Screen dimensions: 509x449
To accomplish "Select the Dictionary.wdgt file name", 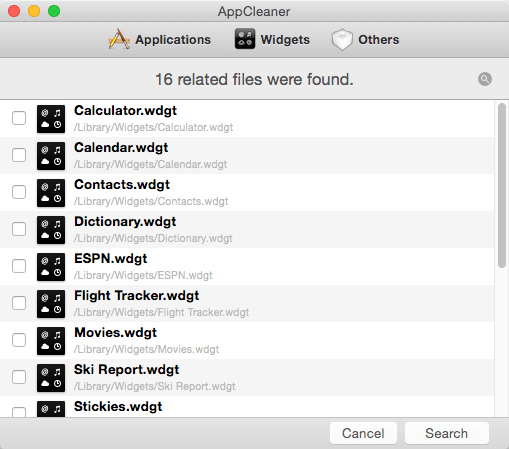I will pos(125,222).
